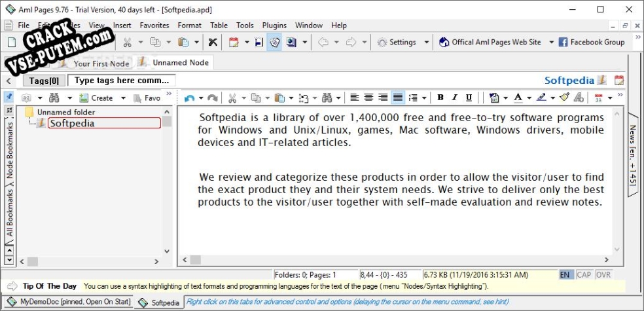Open the font color dropdown arrow
The image size is (644, 311).
(x=529, y=98)
